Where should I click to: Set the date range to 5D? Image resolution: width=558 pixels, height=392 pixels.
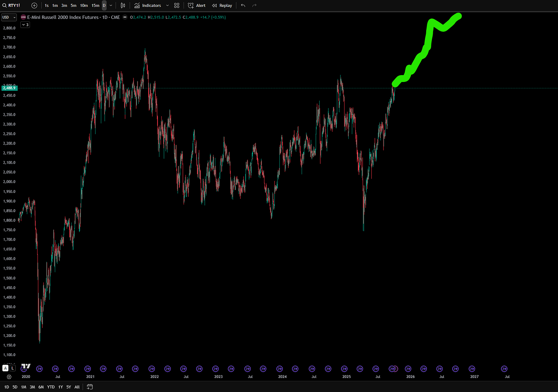click(15, 387)
